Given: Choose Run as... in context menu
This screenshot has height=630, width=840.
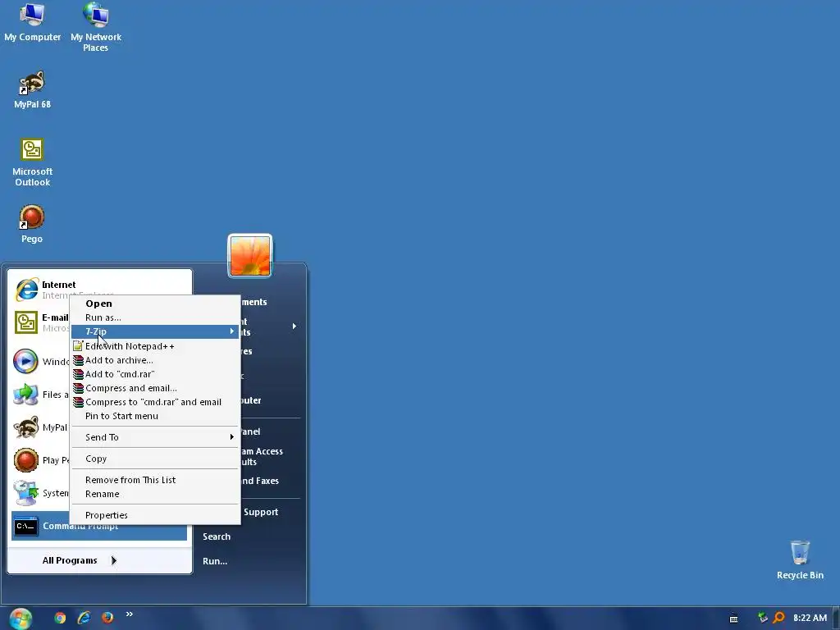Looking at the screenshot, I should click(155, 317).
